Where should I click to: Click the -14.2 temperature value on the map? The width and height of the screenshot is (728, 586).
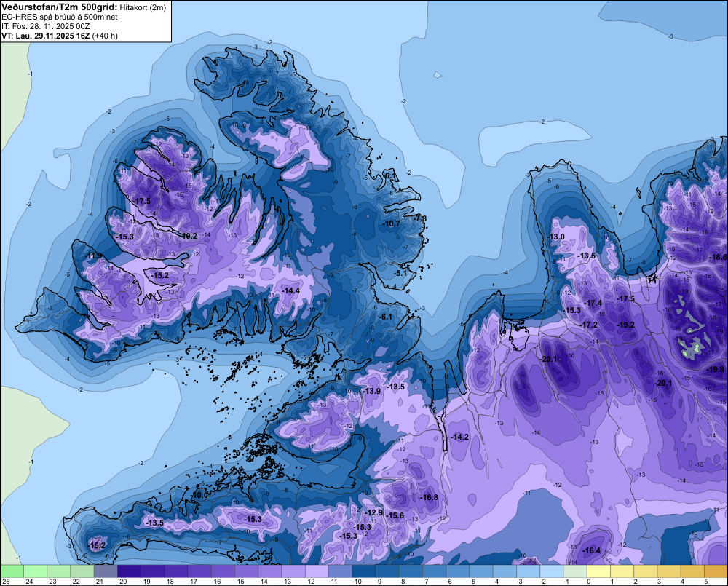point(461,437)
